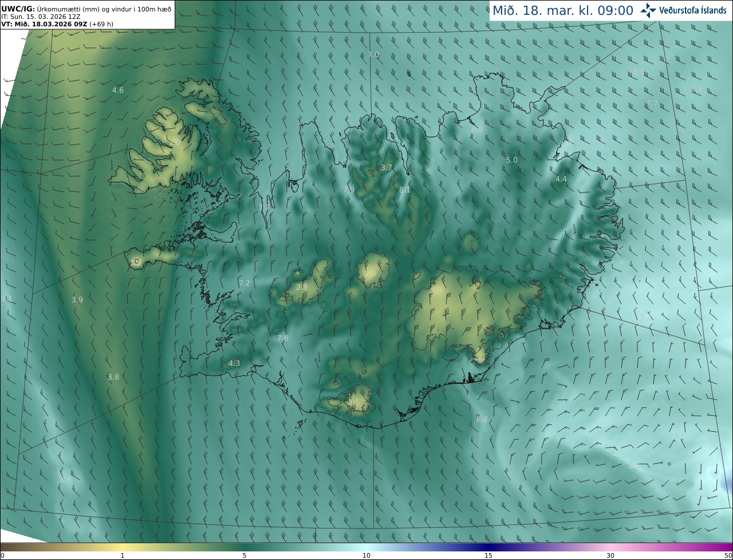Click the '3.7' value on the map
This screenshot has width=733, height=560.
coord(387,167)
